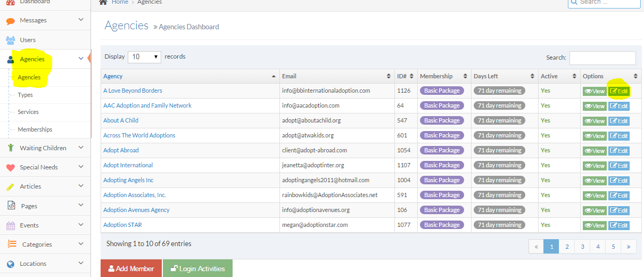Screen dimensions: 644x277
Task: Edit the A Love Beyond Borders agency
Action: pyautogui.click(x=619, y=91)
